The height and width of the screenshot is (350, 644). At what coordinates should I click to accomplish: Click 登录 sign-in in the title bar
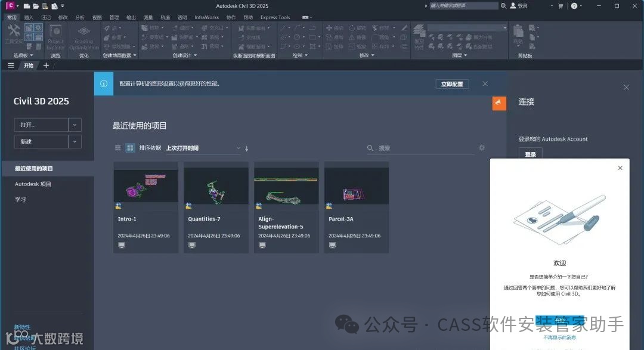click(x=519, y=6)
